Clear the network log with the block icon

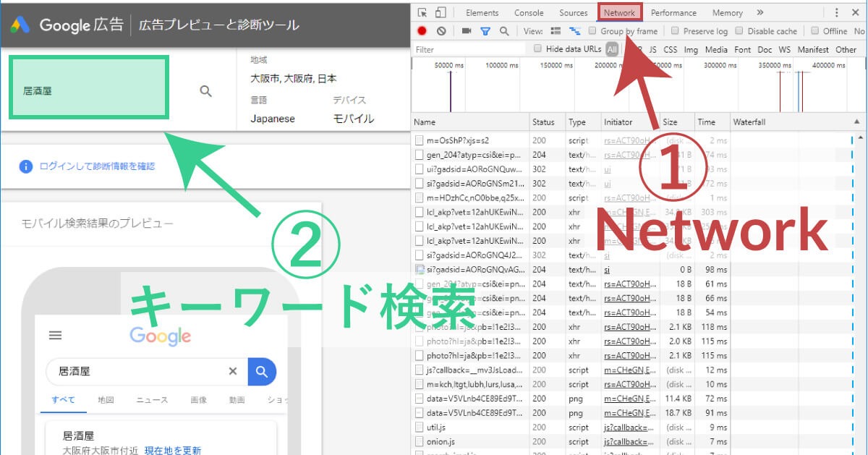pyautogui.click(x=441, y=31)
